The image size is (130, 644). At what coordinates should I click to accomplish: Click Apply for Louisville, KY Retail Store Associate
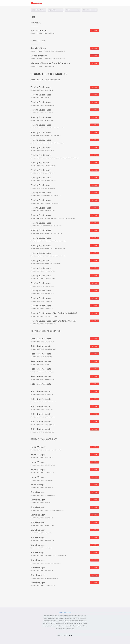click(x=95, y=339)
